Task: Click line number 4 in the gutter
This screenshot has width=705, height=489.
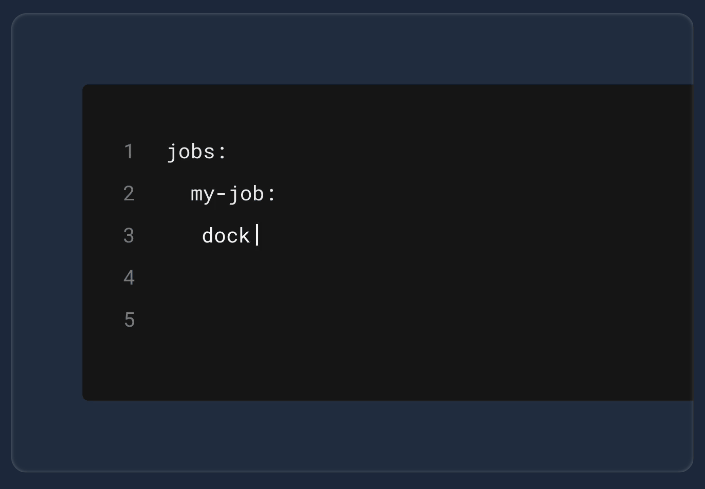Action: pos(129,278)
